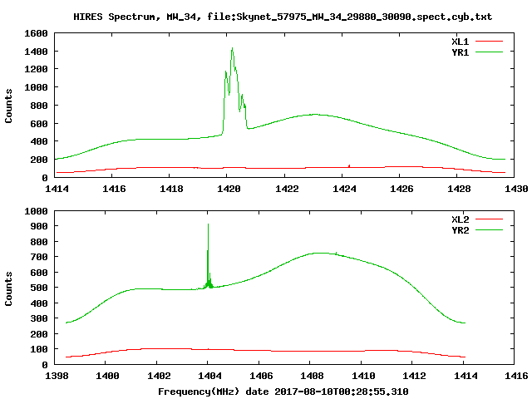Click the XL1 legend label
Screen dimensions: 532x399
point(460,42)
